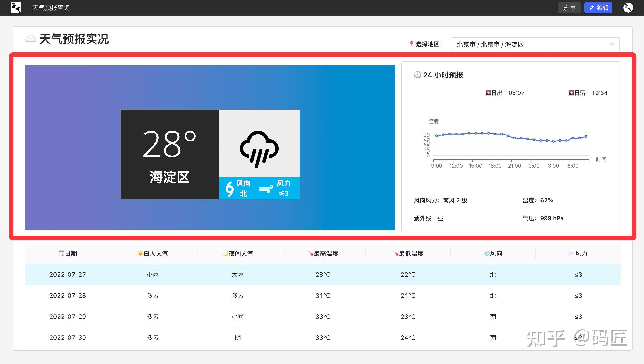The image size is (644, 364).
Task: Click the 24 小时预报 heading
Action: click(x=443, y=75)
